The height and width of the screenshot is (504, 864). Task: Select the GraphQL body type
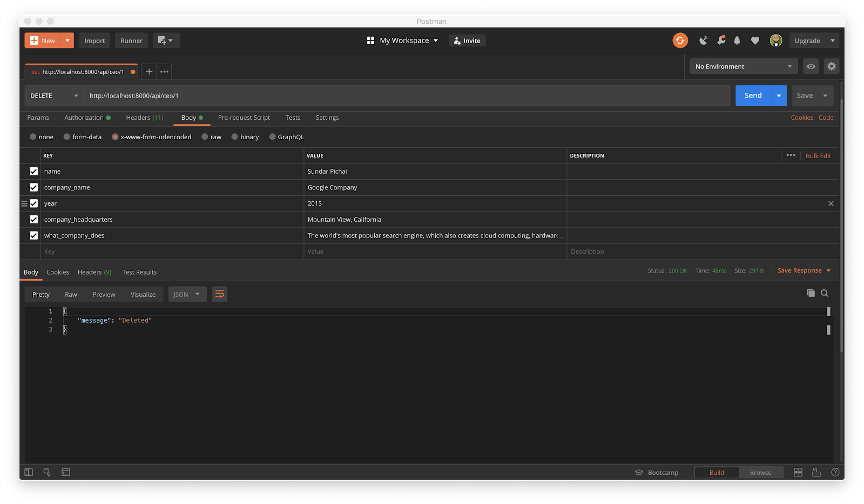(272, 137)
